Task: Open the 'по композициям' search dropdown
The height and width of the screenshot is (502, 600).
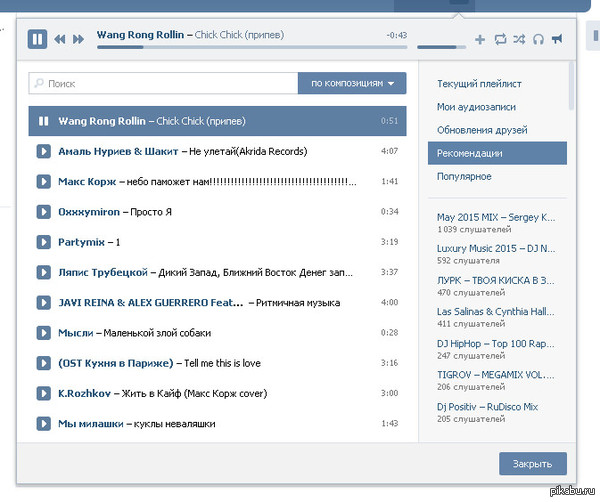Action: pyautogui.click(x=352, y=84)
